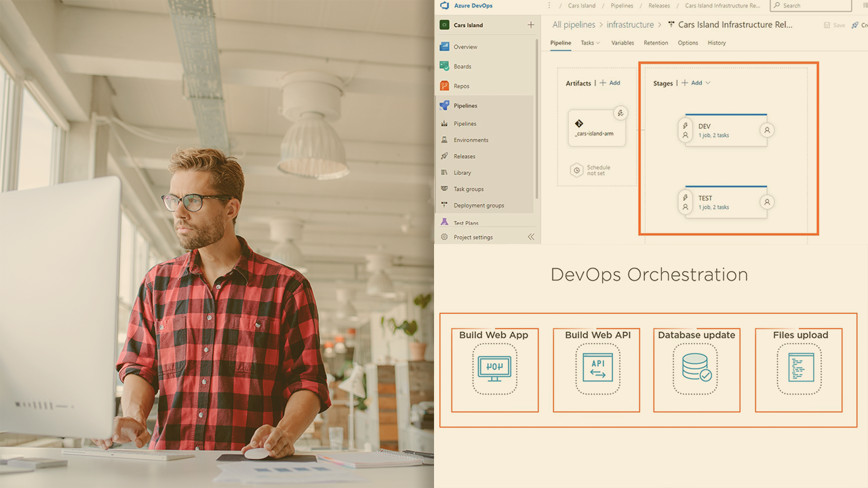Expand the Tasks tab dropdown
The height and width of the screenshot is (488, 868).
(x=590, y=43)
